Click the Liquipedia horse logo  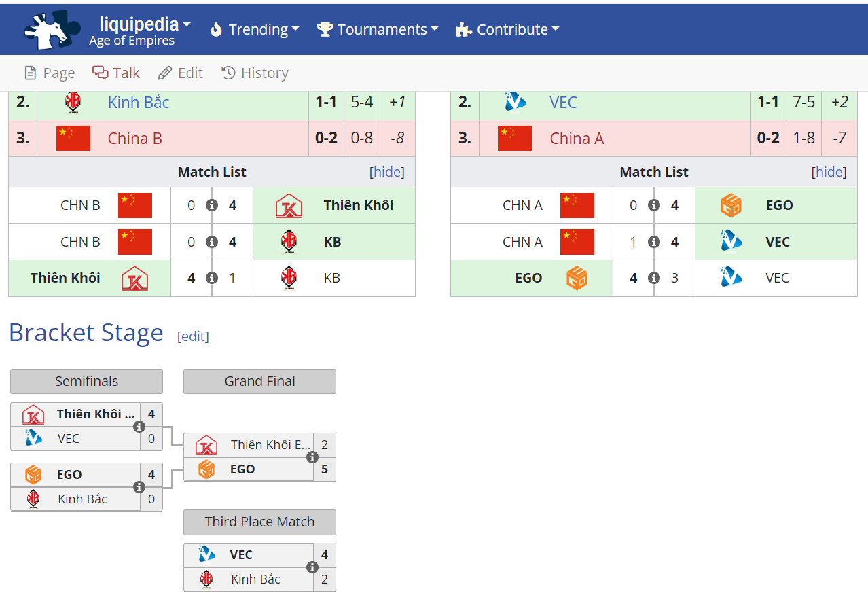pos(47,30)
